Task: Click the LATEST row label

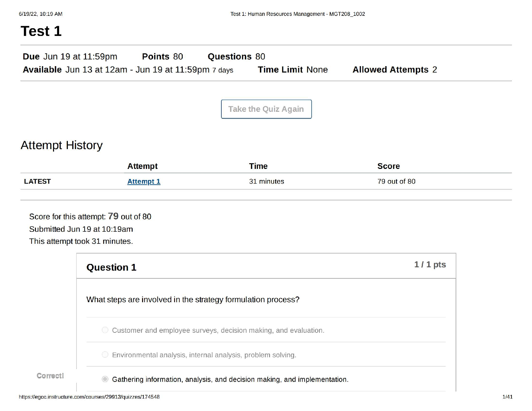Action: 37,181
